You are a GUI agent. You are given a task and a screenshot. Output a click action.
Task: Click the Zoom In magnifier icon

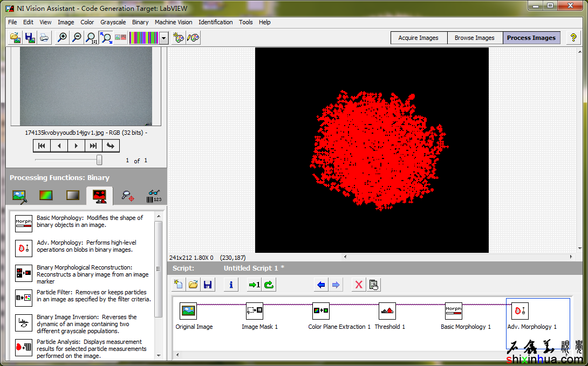(63, 38)
